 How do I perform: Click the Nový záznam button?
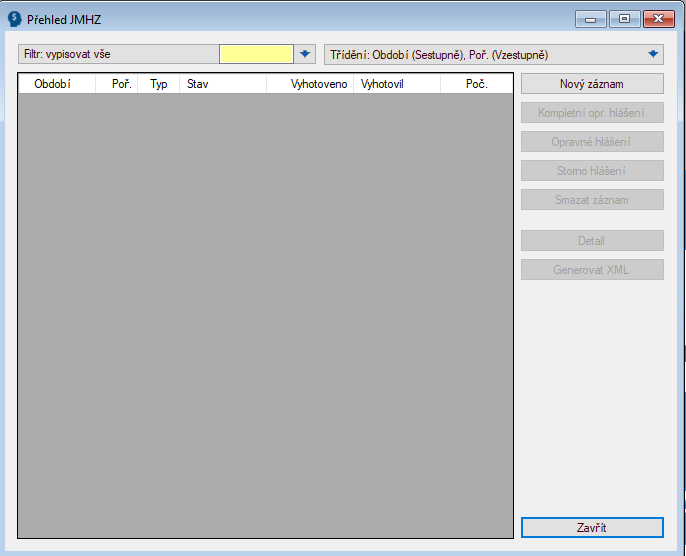[x=592, y=84]
